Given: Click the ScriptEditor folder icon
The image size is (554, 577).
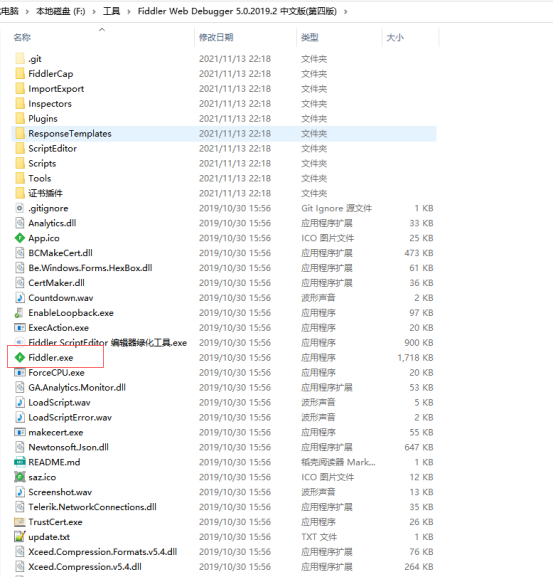Looking at the screenshot, I should [20, 148].
